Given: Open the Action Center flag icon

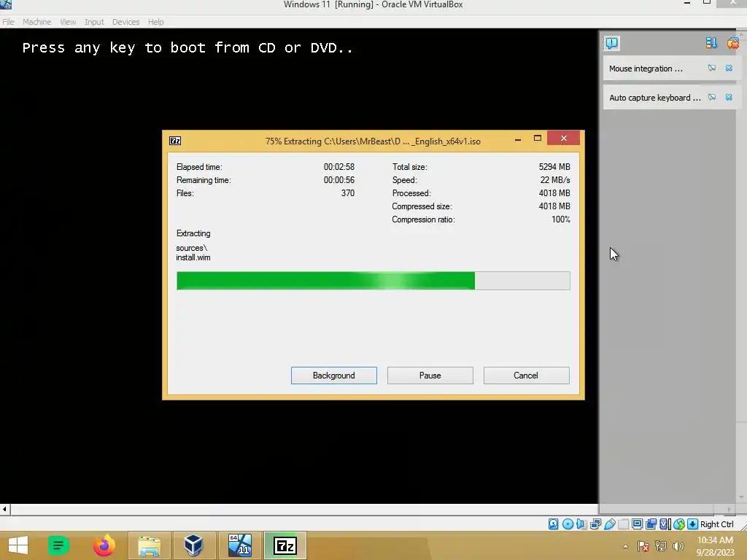Looking at the screenshot, I should [643, 546].
